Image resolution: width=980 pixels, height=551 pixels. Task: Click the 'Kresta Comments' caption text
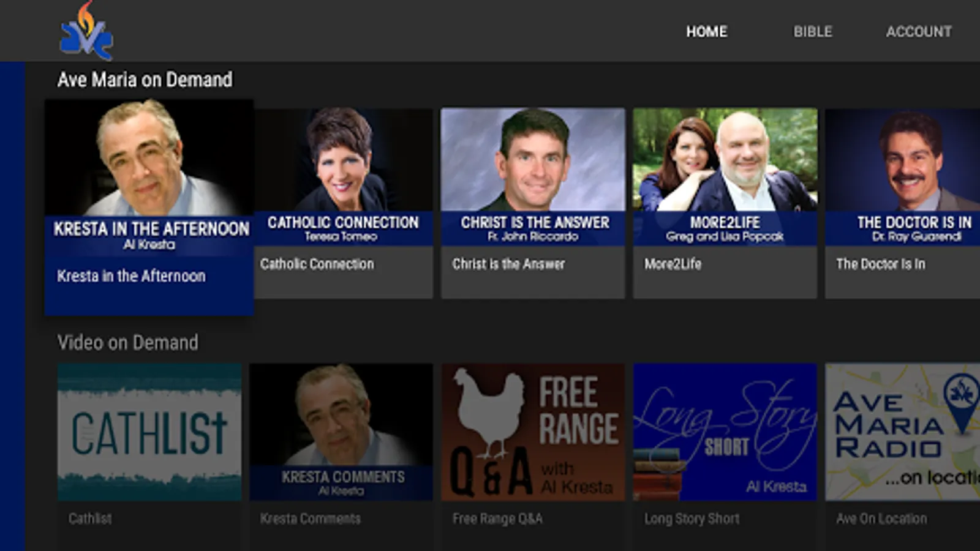click(x=311, y=519)
